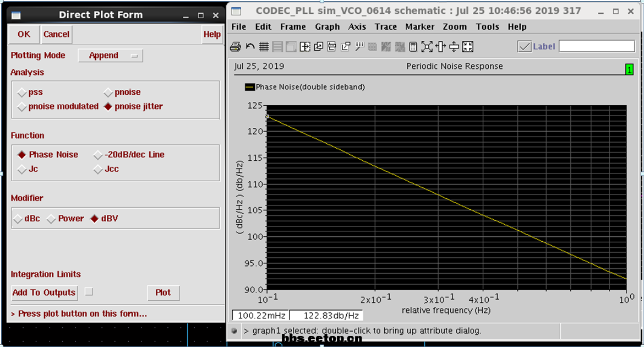Screen dimensions: 644x347
Task: Click the Label text input field
Action: [x=597, y=47]
